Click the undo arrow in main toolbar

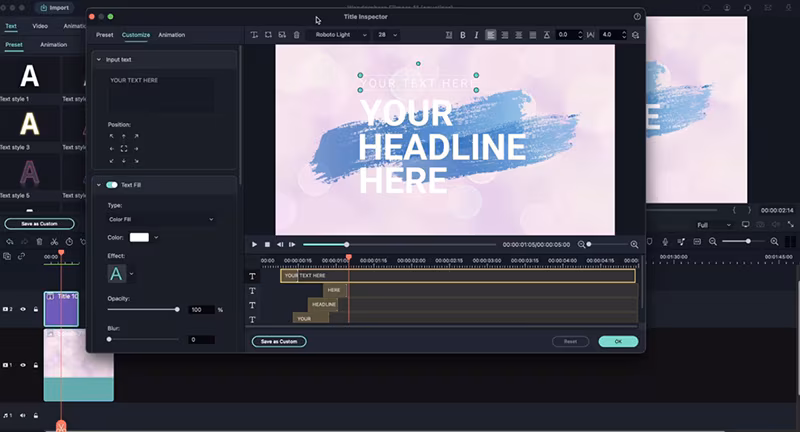pyautogui.click(x=9, y=242)
